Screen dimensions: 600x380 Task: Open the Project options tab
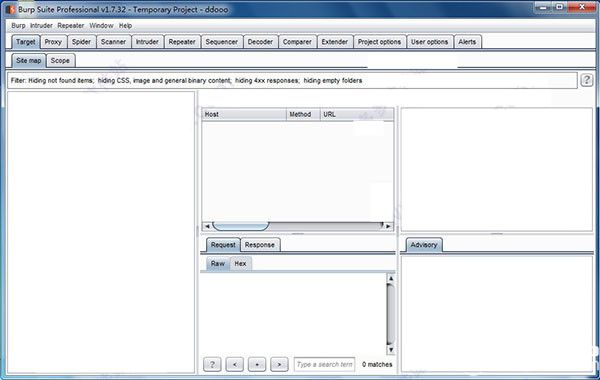[x=380, y=42]
